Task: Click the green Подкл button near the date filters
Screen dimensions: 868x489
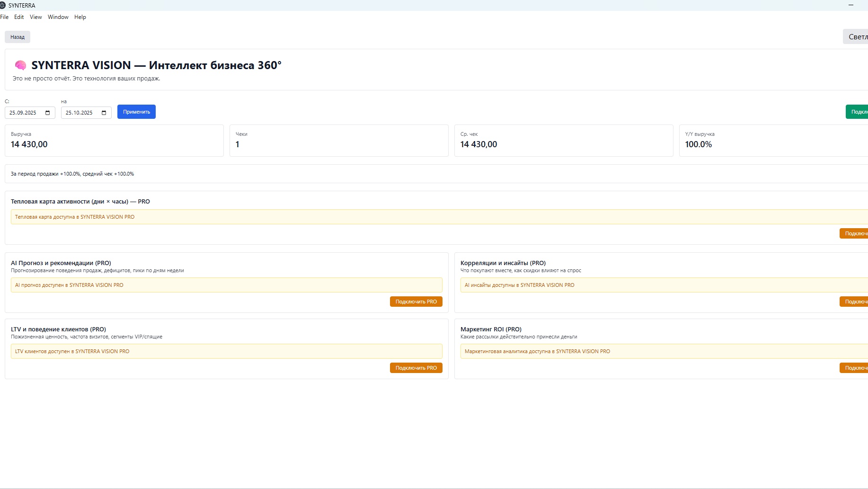Action: [x=857, y=112]
